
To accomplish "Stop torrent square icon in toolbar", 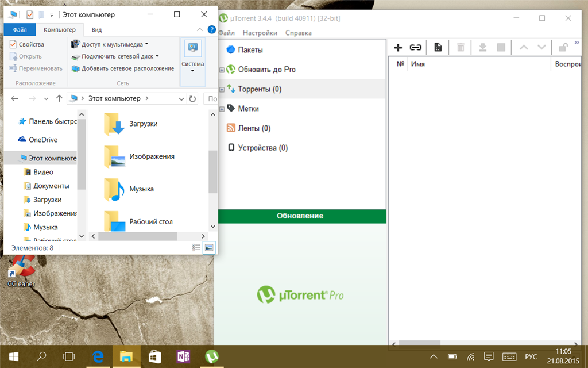I will click(x=501, y=47).
